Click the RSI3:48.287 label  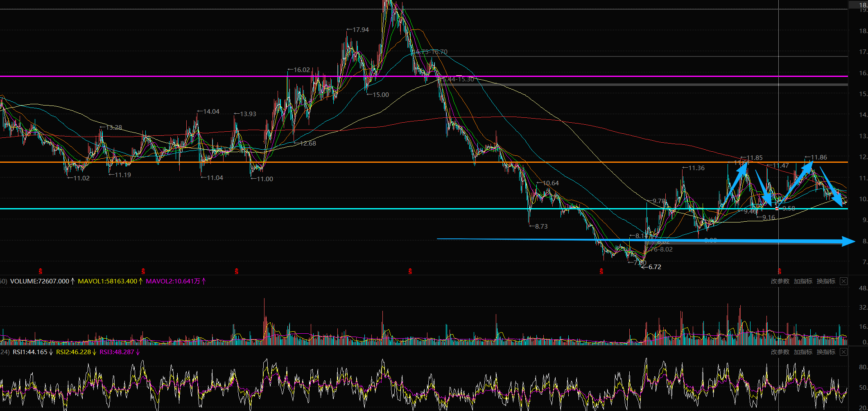[117, 352]
